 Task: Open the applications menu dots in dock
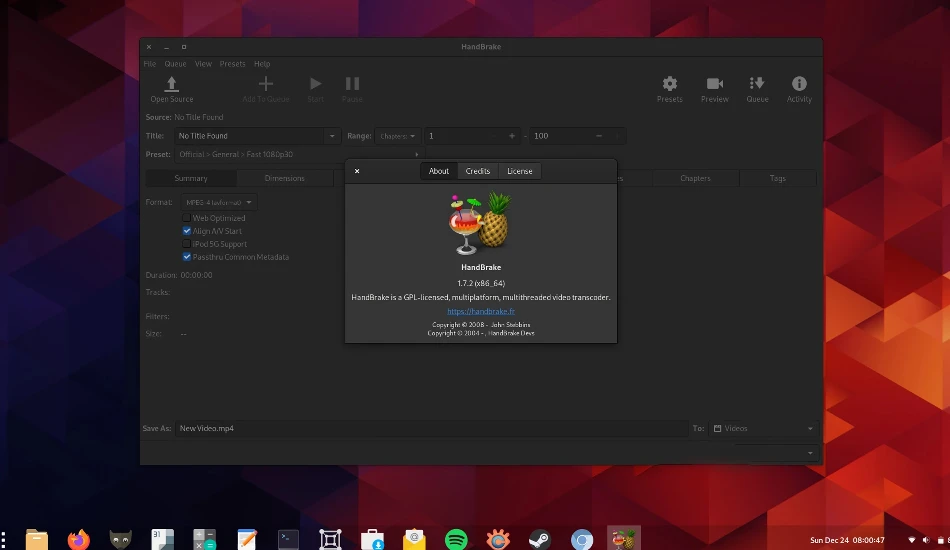coord(4,539)
